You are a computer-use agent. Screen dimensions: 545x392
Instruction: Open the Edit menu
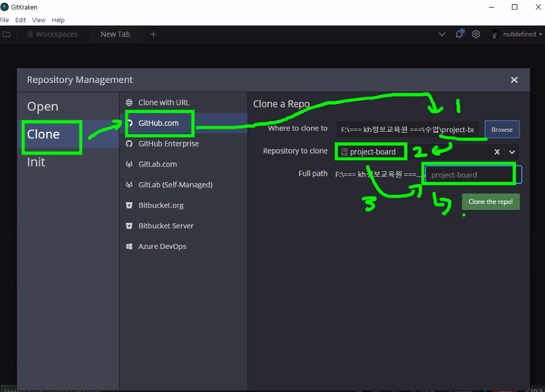click(x=21, y=20)
